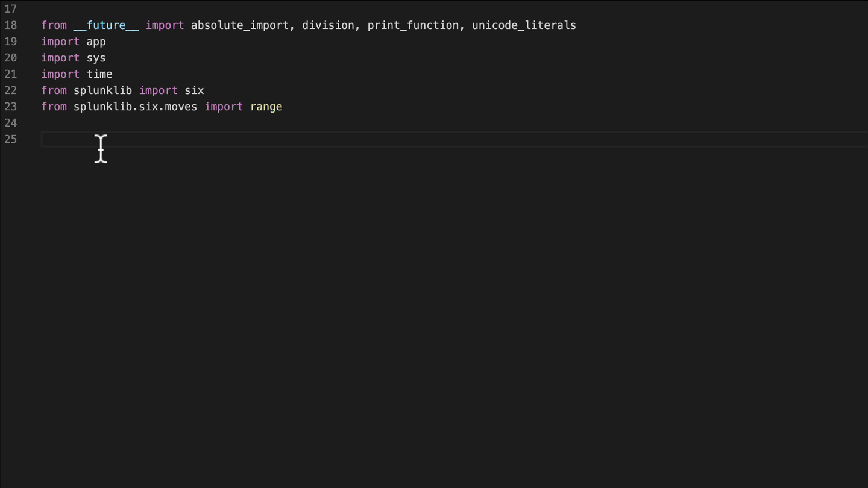Viewport: 868px width, 488px height.
Task: Click the word sys on line 20
Action: coord(96,58)
